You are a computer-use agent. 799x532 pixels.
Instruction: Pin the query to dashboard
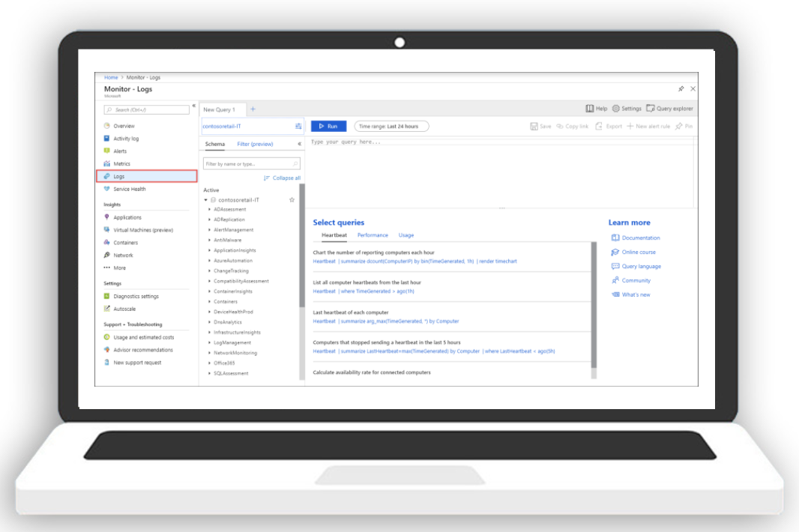point(684,127)
